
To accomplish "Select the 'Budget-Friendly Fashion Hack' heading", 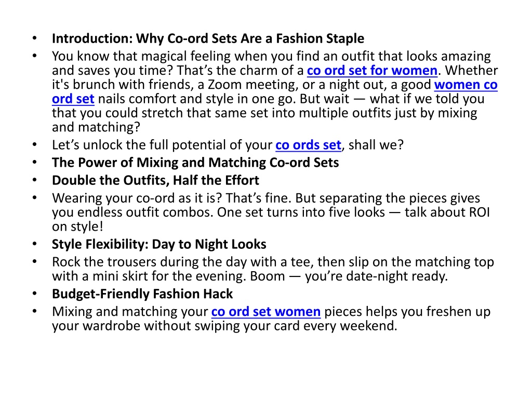I will point(142,294).
